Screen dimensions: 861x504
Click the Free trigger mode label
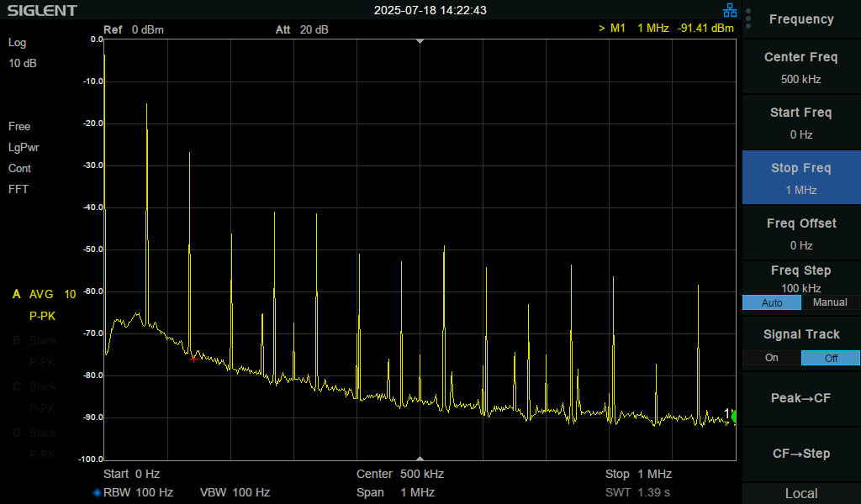(19, 126)
